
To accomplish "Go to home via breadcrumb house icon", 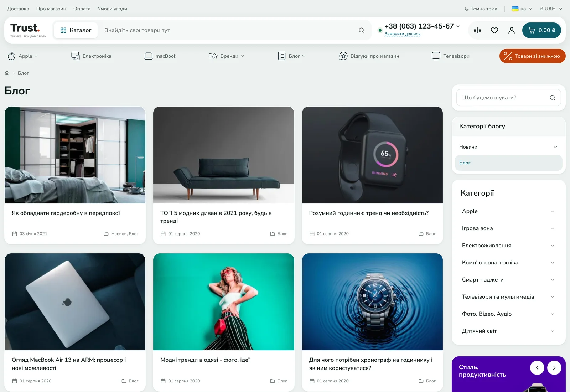I will tap(7, 73).
